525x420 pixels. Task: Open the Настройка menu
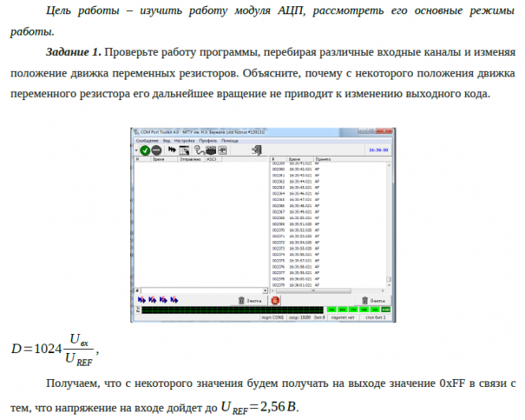tap(184, 141)
